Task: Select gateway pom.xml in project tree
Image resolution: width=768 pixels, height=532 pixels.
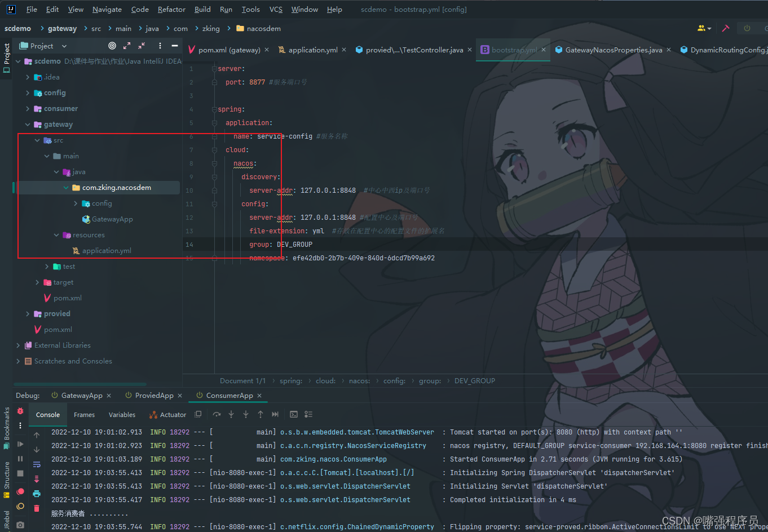Action: click(67, 298)
